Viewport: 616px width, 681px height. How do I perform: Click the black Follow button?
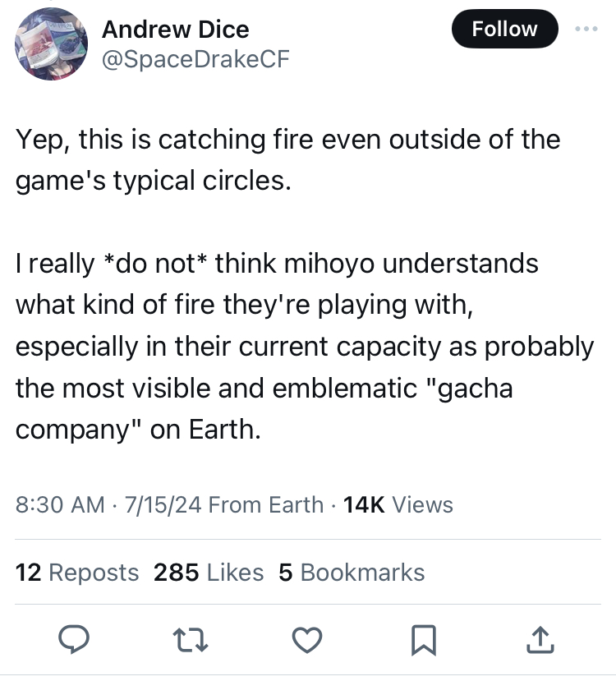504,30
